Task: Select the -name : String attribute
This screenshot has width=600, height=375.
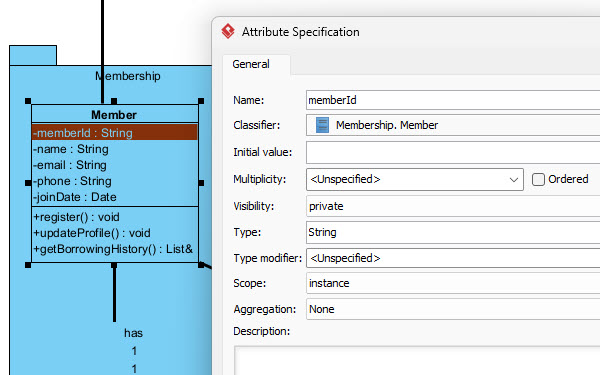Action: coord(71,149)
